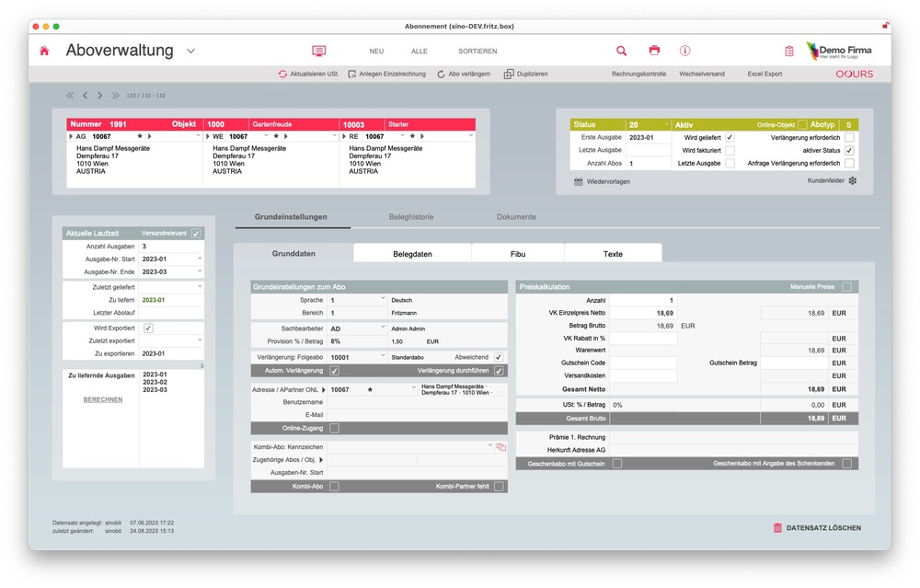
Task: Click the Excel Export button
Action: (765, 74)
